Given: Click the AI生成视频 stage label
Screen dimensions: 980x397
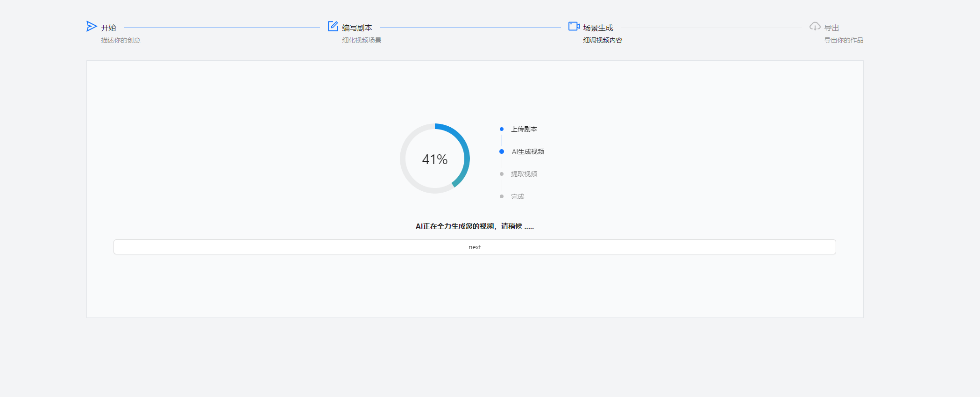Looking at the screenshot, I should pyautogui.click(x=528, y=152).
